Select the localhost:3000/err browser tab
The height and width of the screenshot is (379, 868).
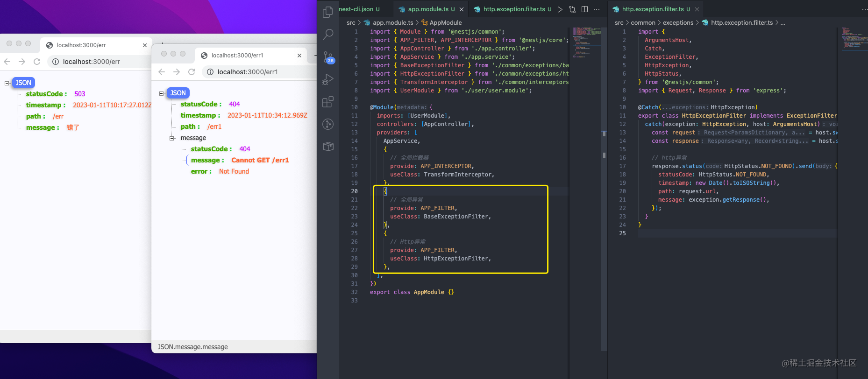coord(96,45)
